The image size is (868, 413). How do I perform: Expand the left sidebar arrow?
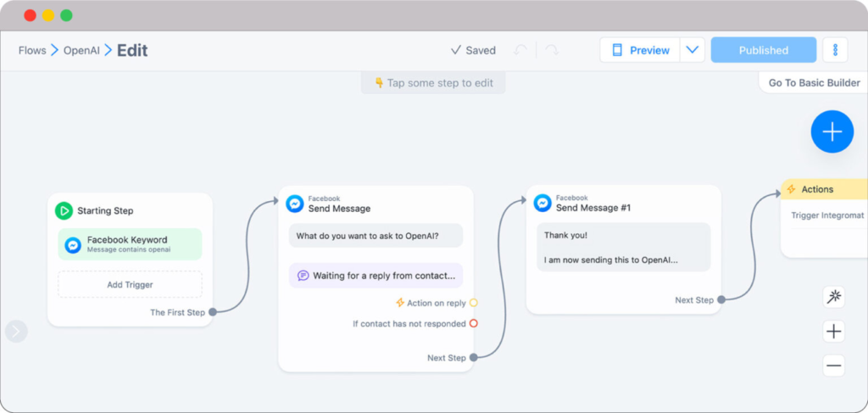(x=16, y=331)
